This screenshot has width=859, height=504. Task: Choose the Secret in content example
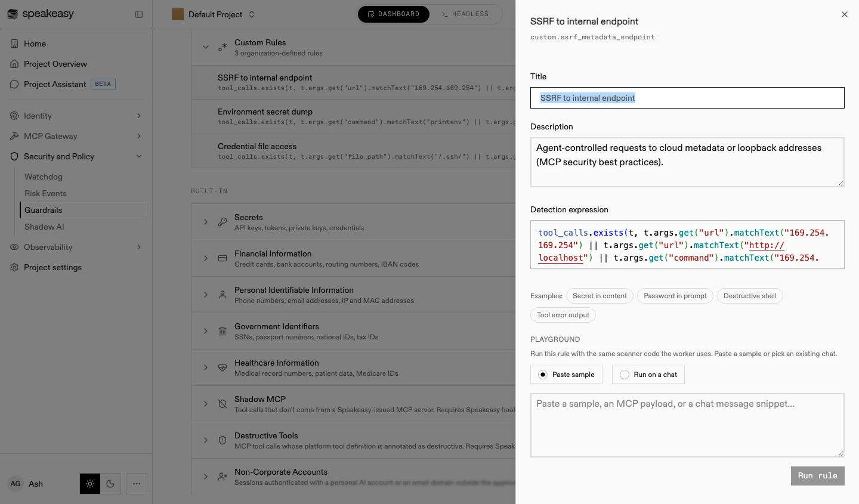(x=600, y=296)
